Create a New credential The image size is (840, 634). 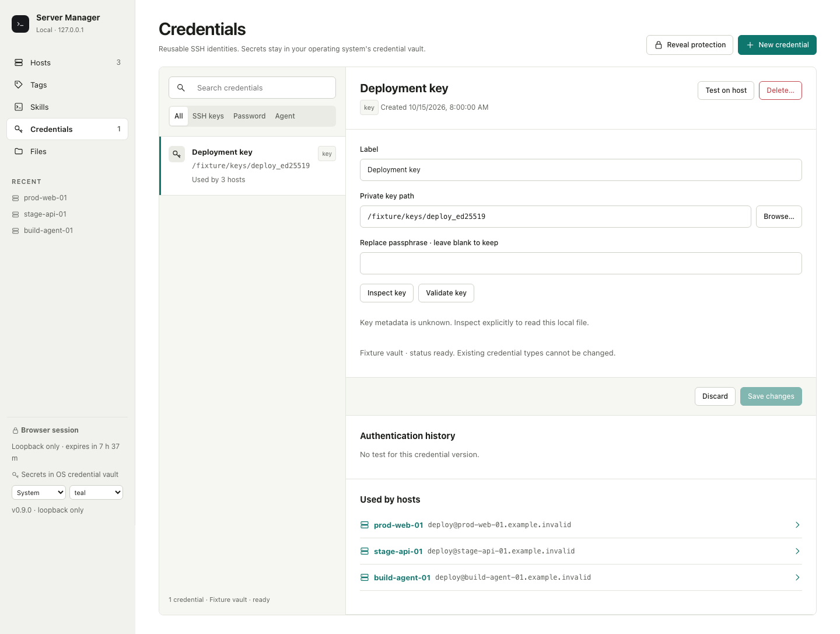[777, 45]
